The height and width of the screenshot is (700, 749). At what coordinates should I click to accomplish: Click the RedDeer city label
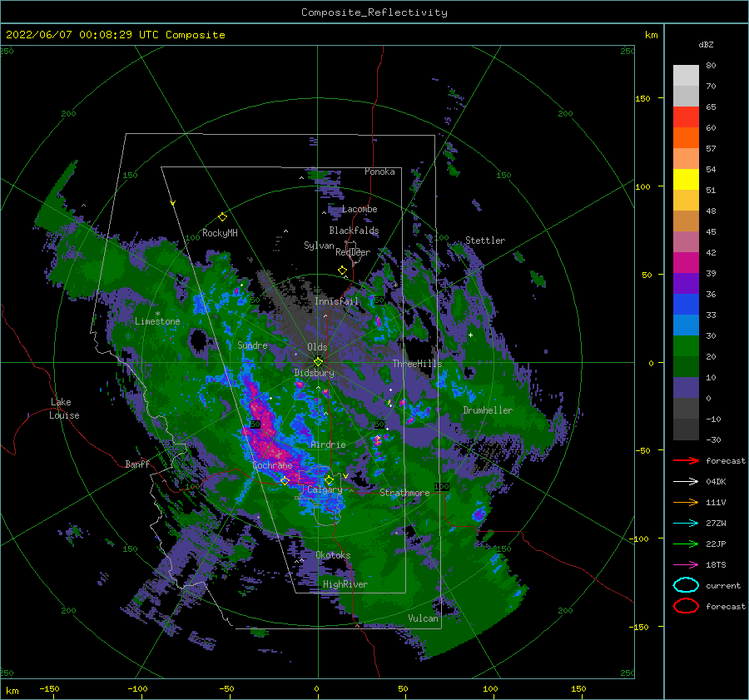[x=353, y=252]
